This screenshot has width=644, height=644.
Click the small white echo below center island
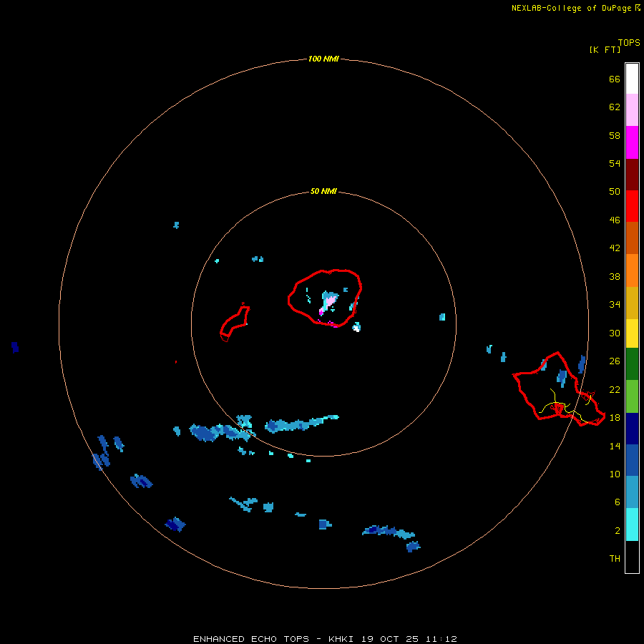(356, 327)
